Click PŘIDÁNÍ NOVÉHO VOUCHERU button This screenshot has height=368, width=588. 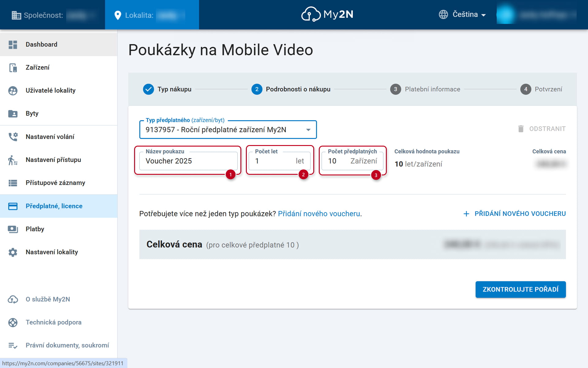(x=514, y=214)
